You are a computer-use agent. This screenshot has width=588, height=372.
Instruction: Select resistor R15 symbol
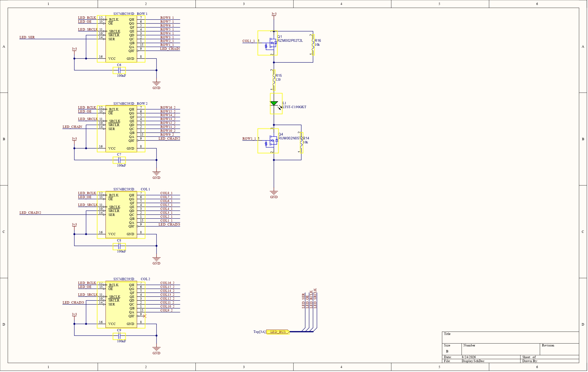pyautogui.click(x=274, y=80)
